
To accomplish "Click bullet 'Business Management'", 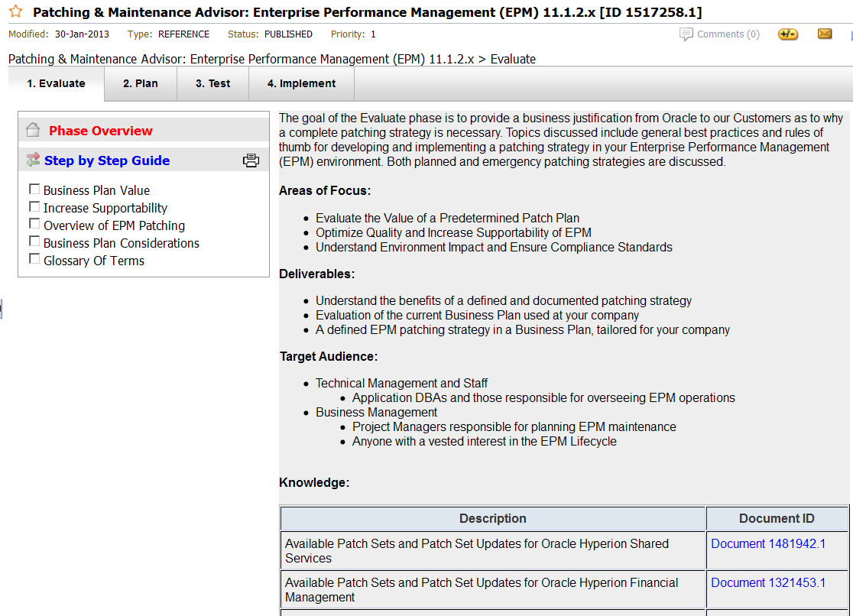I will (x=377, y=413).
